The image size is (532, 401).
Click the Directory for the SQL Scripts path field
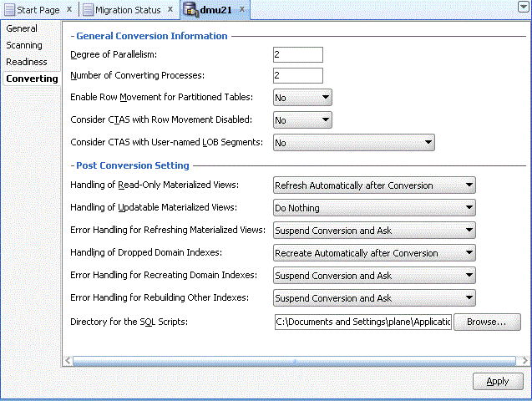(x=363, y=322)
